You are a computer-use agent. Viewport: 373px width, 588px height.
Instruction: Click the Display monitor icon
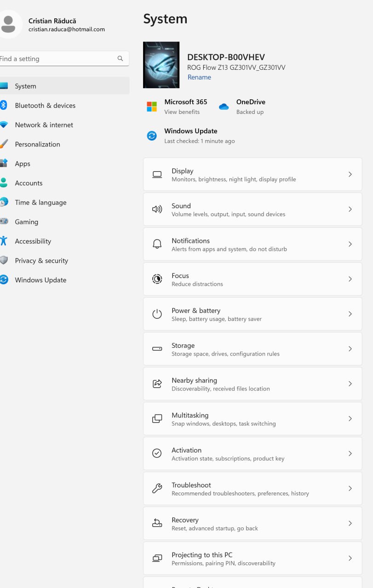click(157, 175)
